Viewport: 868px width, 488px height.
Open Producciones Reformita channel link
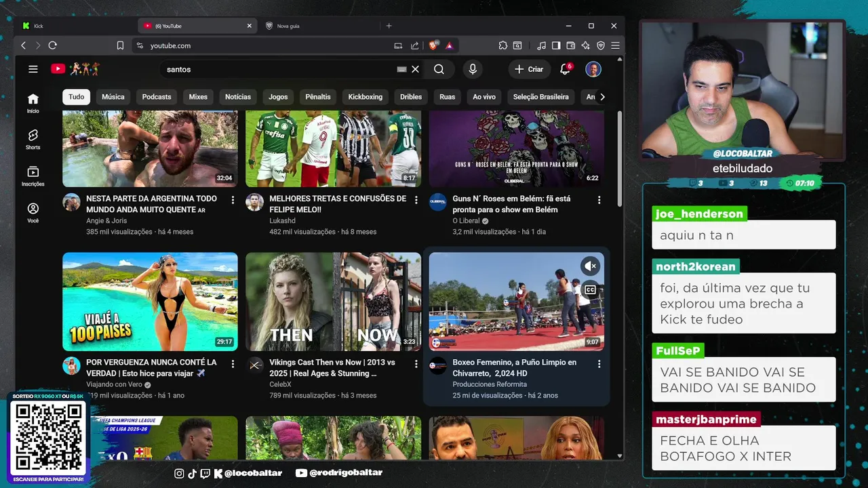click(490, 384)
